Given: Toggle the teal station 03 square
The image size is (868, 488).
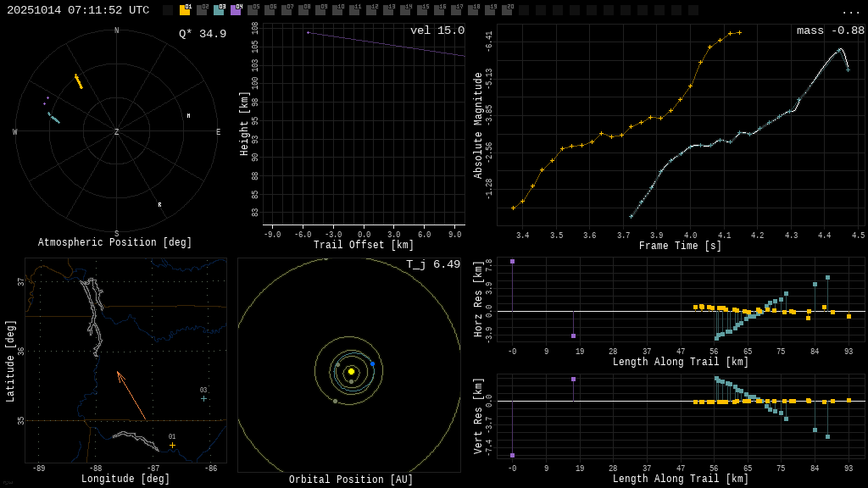Looking at the screenshot, I should [219, 10].
